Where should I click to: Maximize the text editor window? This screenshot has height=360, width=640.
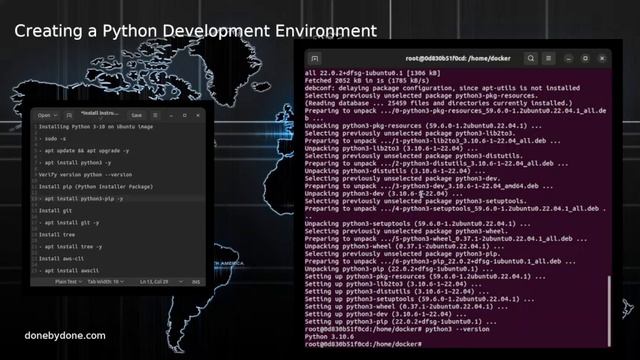pyautogui.click(x=184, y=116)
